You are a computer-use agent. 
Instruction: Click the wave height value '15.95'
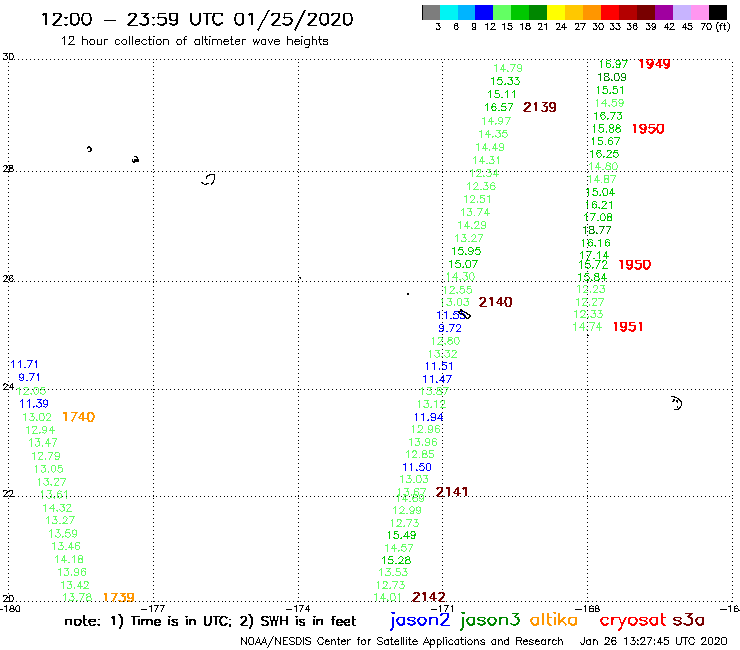tap(466, 251)
